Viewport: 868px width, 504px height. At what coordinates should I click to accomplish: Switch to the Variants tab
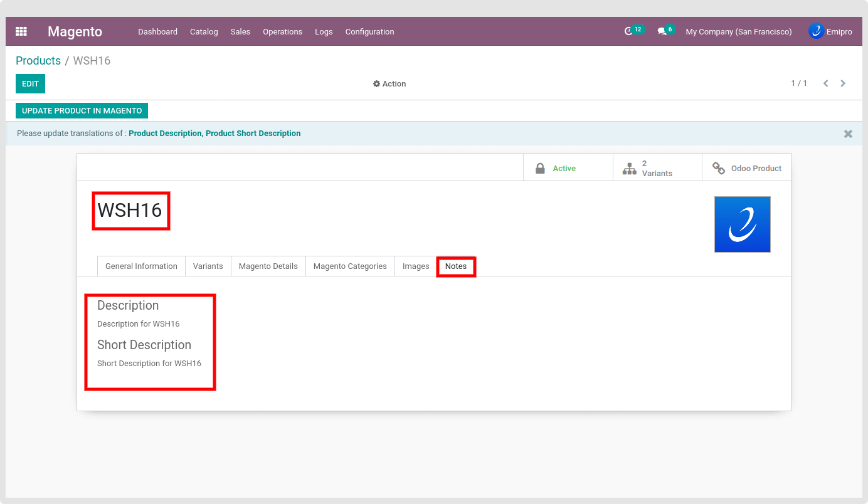(208, 266)
